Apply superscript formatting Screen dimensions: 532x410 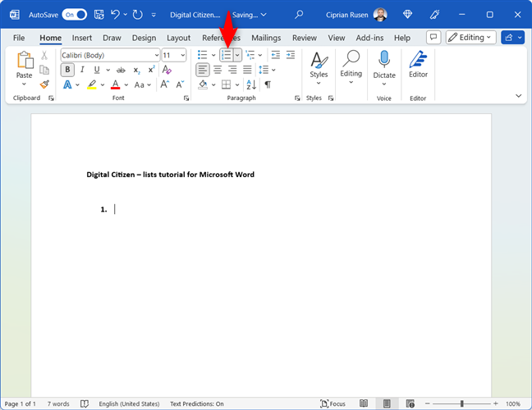[151, 70]
